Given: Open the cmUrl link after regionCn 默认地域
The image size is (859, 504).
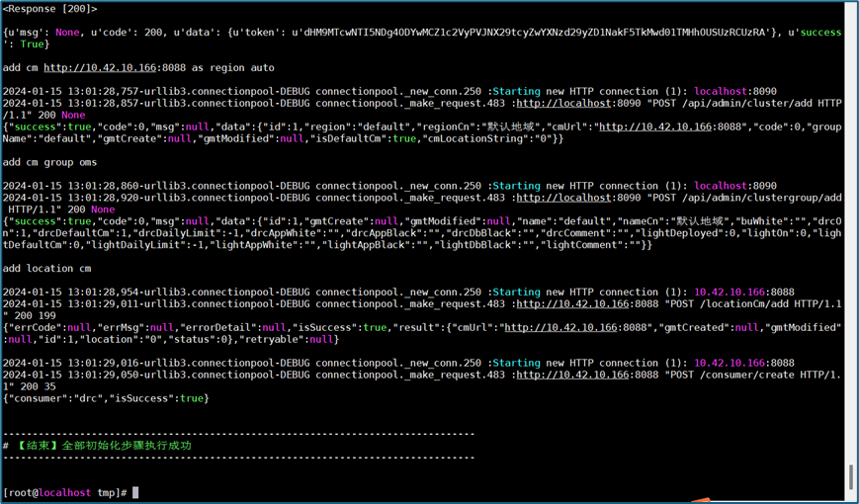Looking at the screenshot, I should 655,126.
